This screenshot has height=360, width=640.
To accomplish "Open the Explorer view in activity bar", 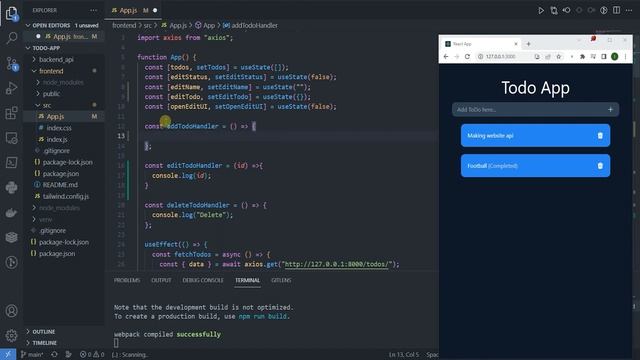I will [x=11, y=13].
